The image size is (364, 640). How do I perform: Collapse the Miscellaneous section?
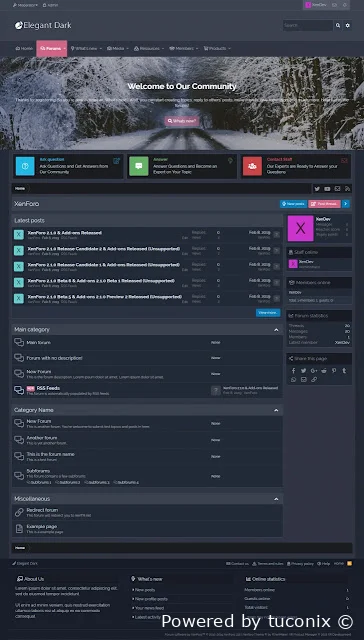(276, 499)
